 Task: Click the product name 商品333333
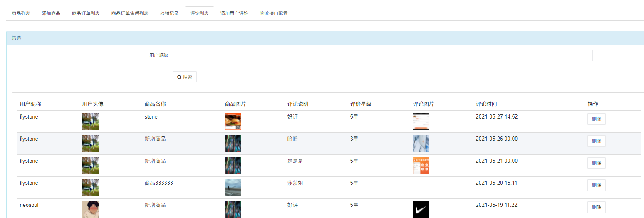pyautogui.click(x=159, y=183)
